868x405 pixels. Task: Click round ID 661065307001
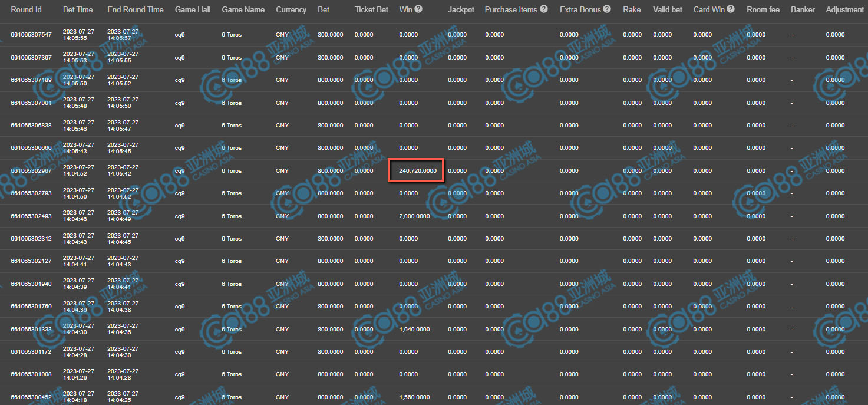pos(31,103)
